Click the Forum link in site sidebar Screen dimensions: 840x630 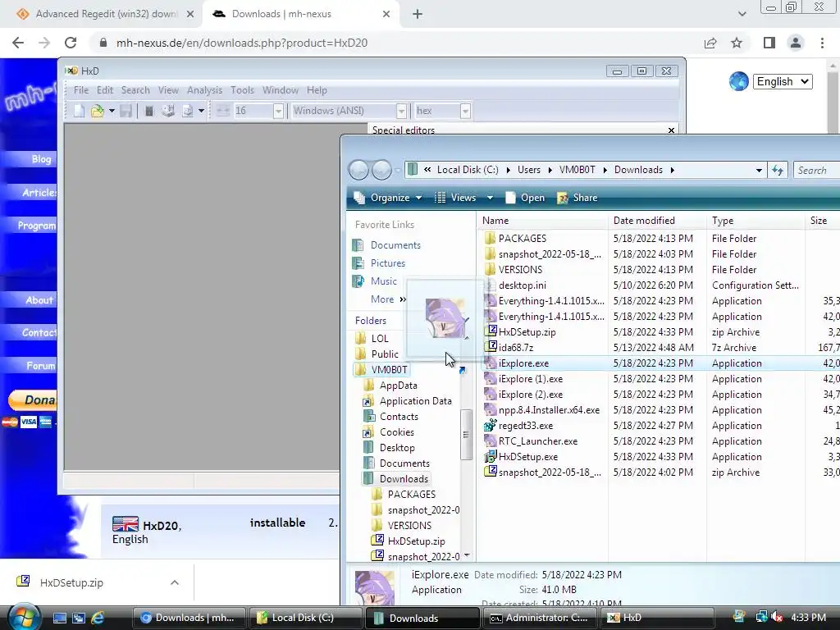41,365
